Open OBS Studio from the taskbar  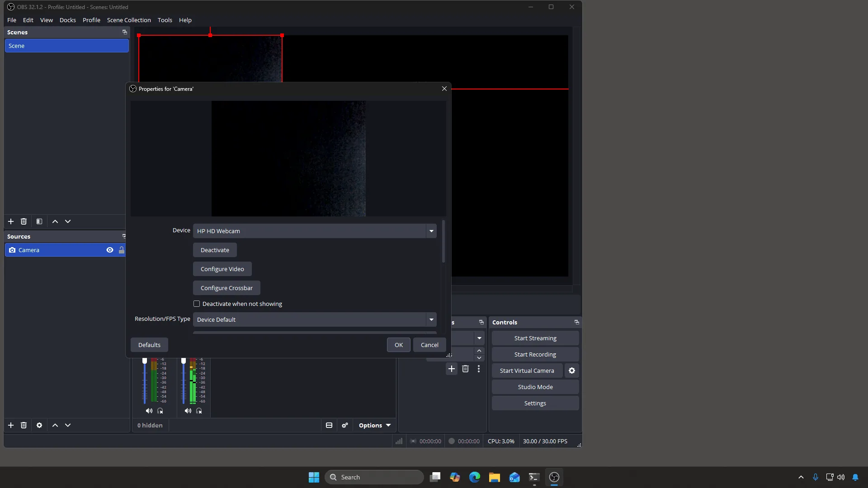point(554,477)
